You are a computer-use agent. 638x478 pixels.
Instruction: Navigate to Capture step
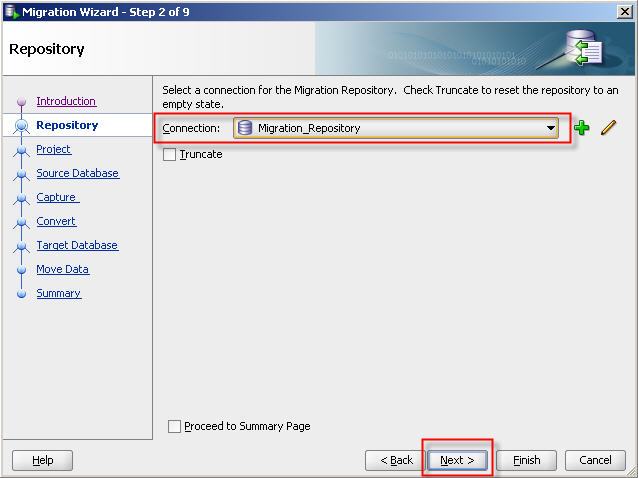point(57,197)
